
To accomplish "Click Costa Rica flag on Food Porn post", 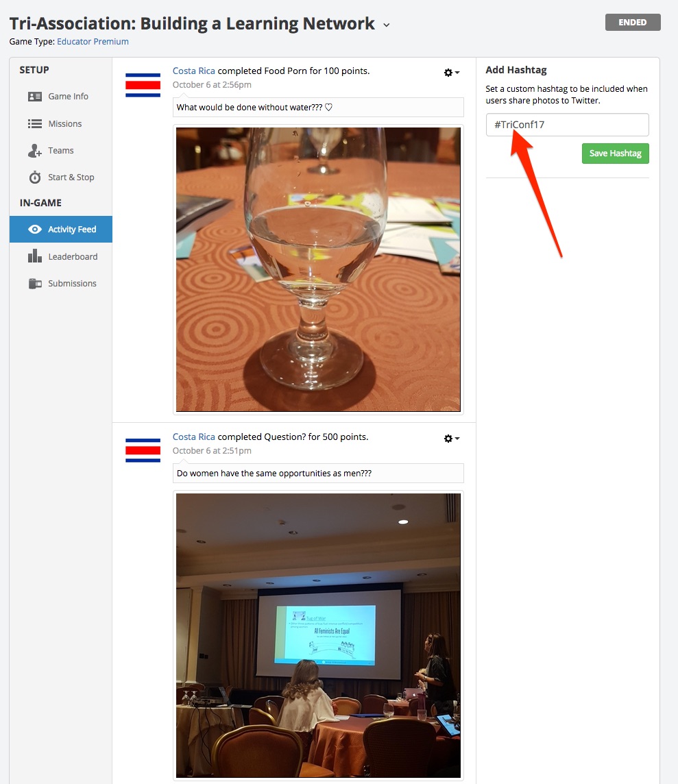I will pos(143,85).
